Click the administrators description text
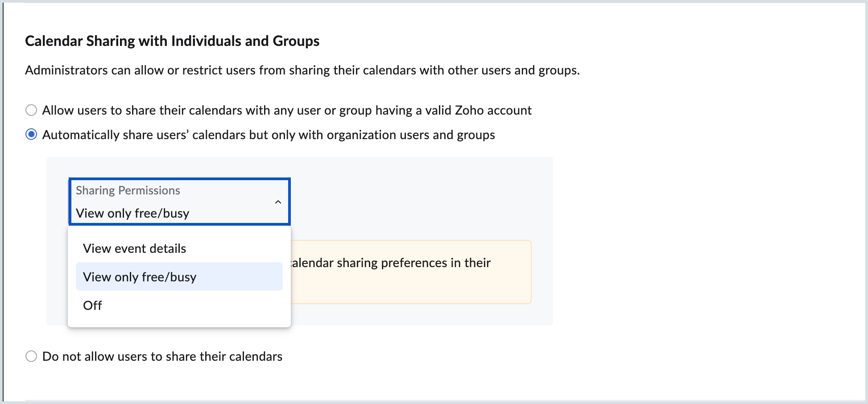 coord(303,70)
